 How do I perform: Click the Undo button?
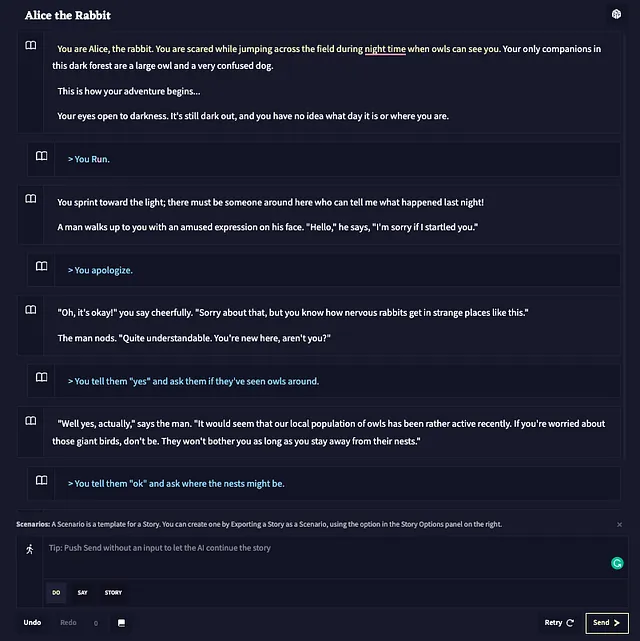click(32, 623)
